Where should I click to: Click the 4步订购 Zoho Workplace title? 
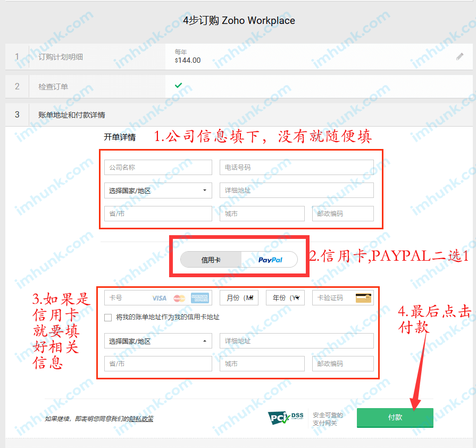click(239, 20)
